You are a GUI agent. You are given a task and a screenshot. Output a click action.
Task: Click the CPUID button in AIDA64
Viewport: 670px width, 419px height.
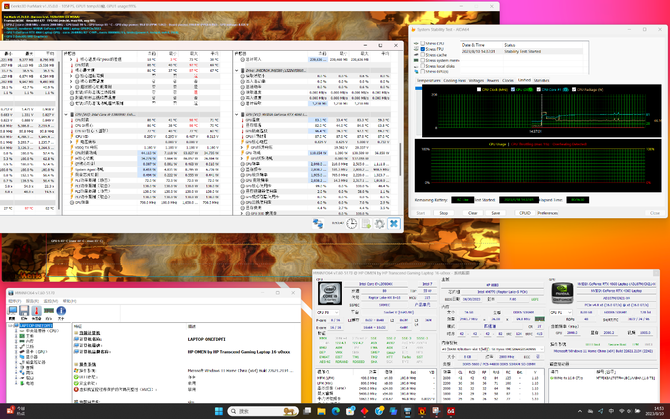[525, 213]
